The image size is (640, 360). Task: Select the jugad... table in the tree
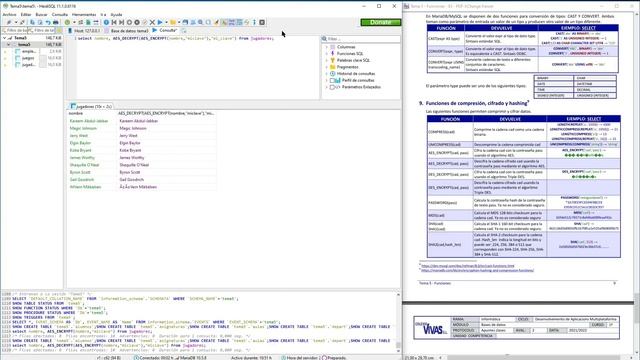(x=29, y=64)
